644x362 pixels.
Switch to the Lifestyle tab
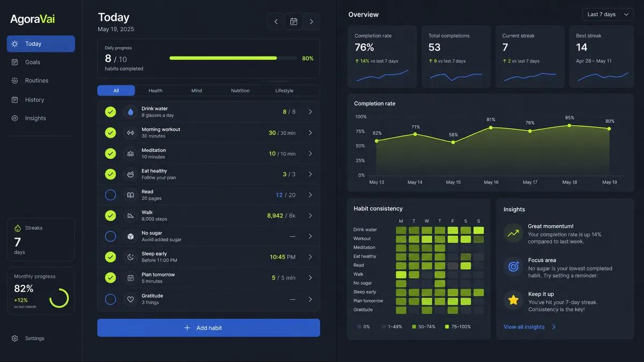pos(284,91)
